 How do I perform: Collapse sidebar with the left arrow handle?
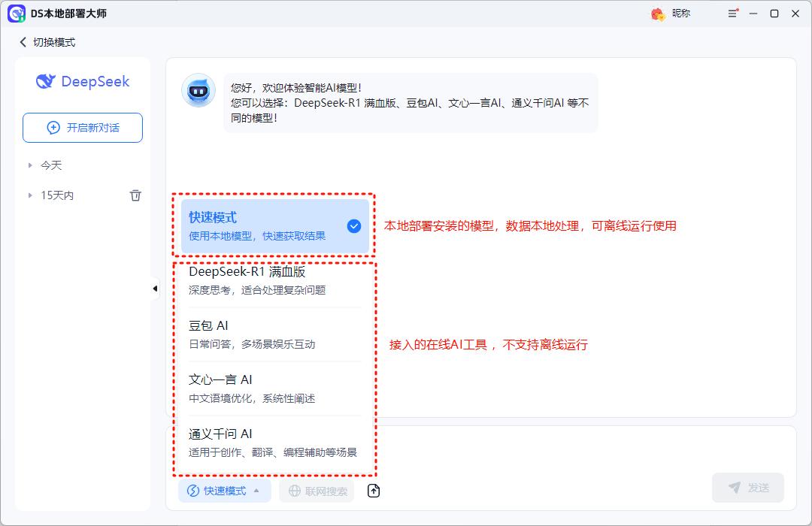155,289
